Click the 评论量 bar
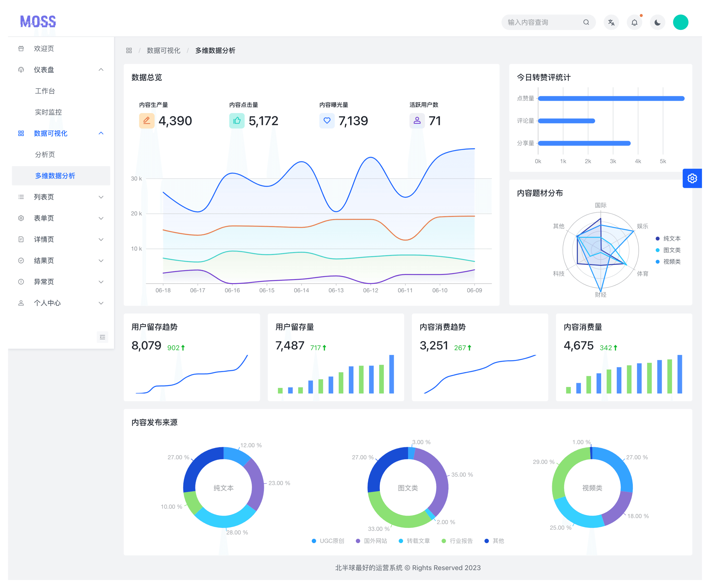Screen dimensions: 710x588 [566, 121]
